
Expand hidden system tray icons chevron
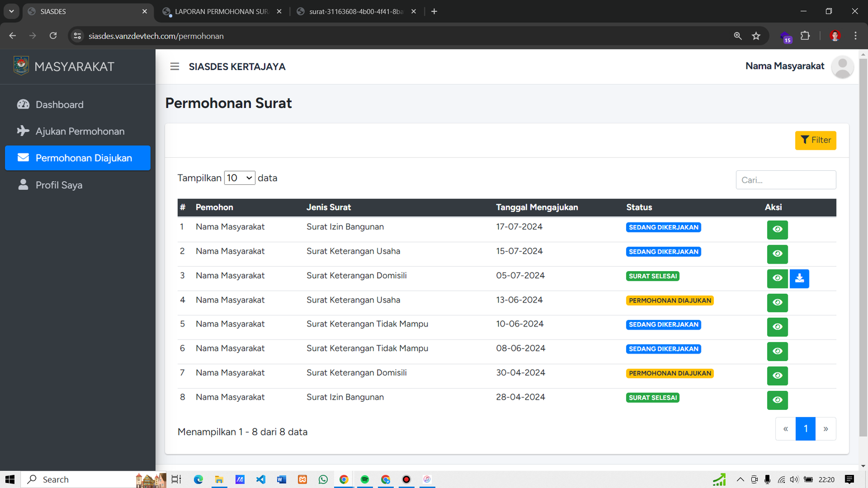[740, 479]
